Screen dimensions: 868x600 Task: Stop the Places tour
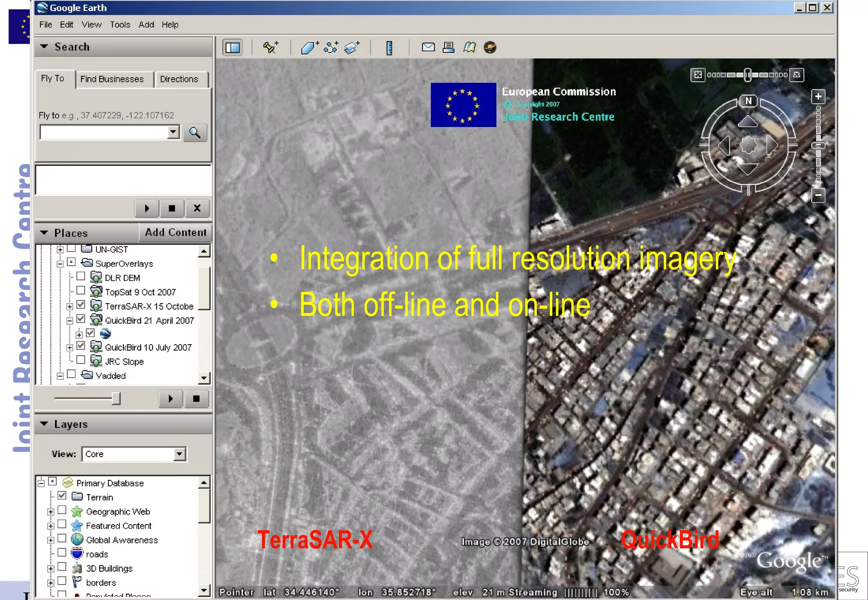[196, 399]
